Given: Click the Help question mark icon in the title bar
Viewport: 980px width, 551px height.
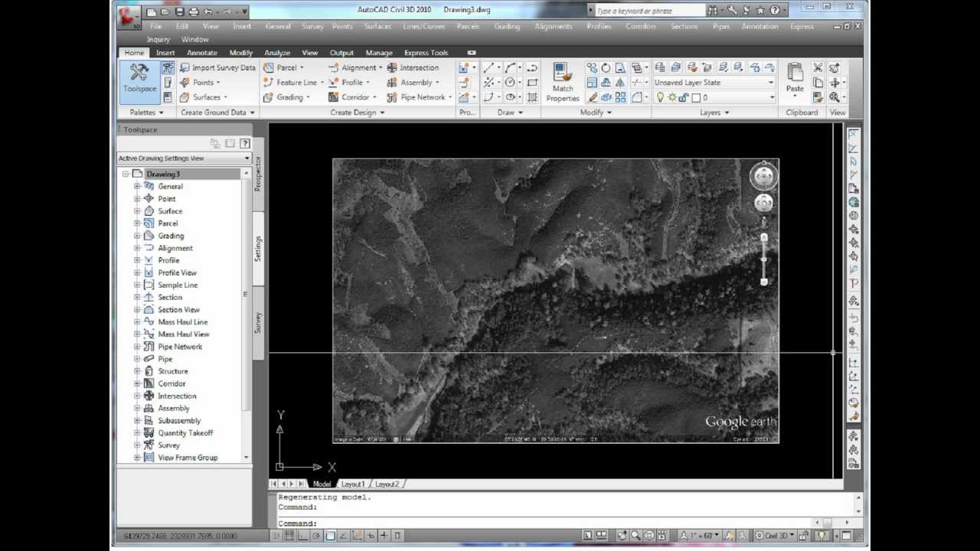Looking at the screenshot, I should pos(775,11).
